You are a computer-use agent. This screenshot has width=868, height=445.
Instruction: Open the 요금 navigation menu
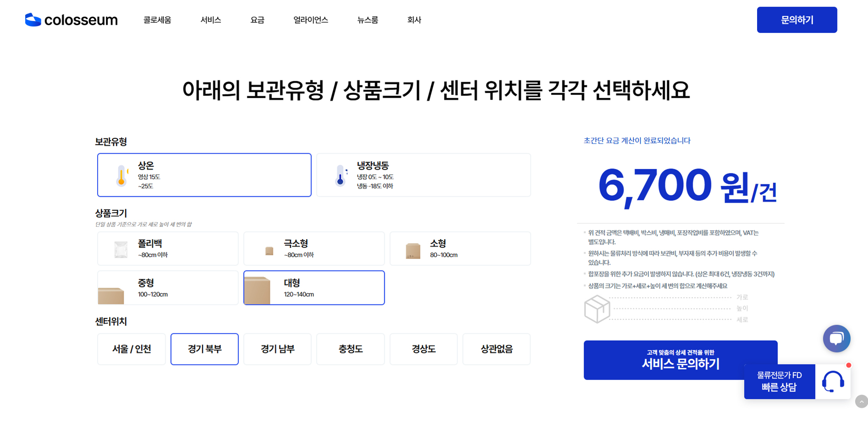257,20
